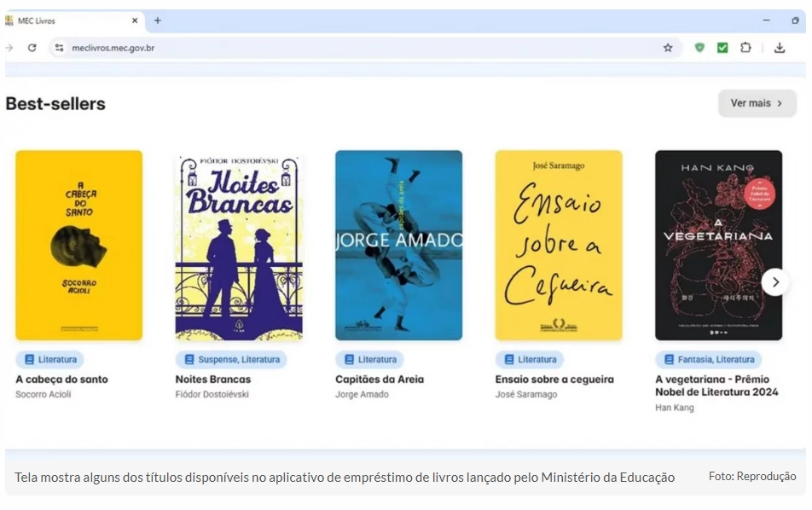Screen dimensions: 812x510
Task: Advance the Best-sellers carousel with right arrow
Action: 774,281
